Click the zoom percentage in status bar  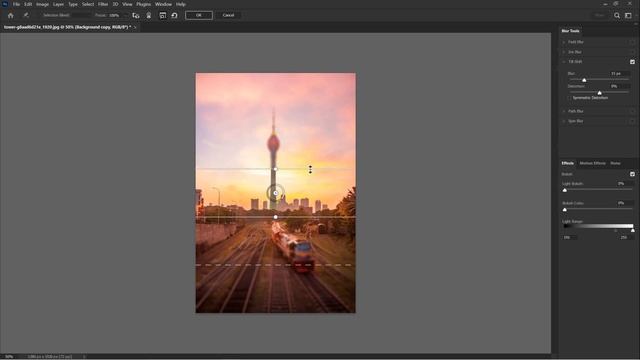click(x=9, y=357)
